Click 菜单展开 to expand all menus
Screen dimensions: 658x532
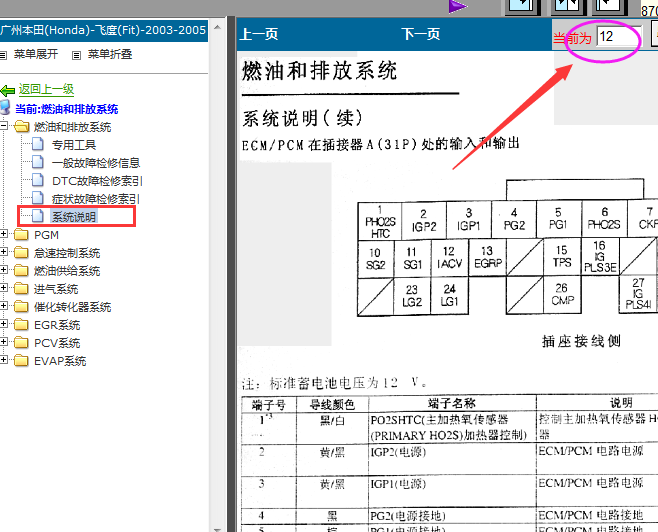coord(36,54)
